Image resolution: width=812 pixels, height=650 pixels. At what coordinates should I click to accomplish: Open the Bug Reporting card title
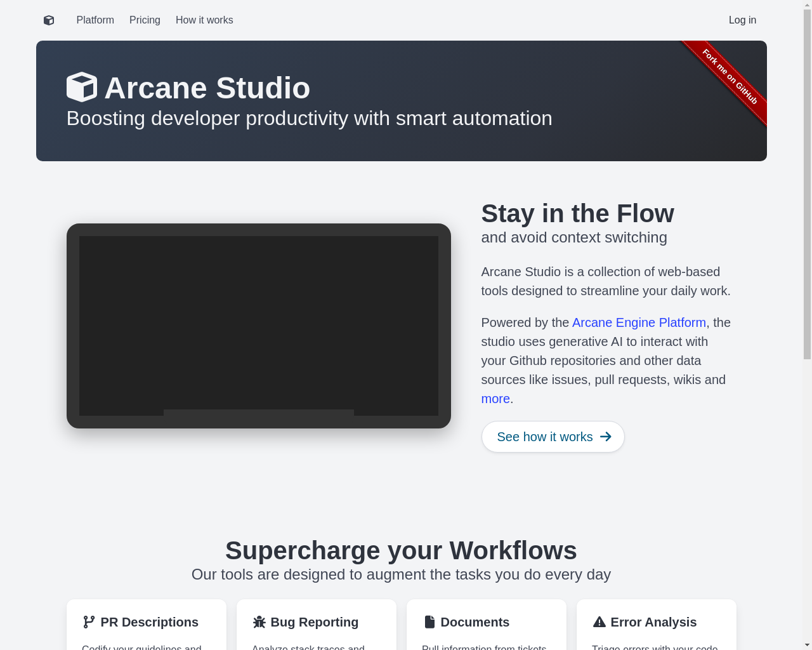click(315, 622)
